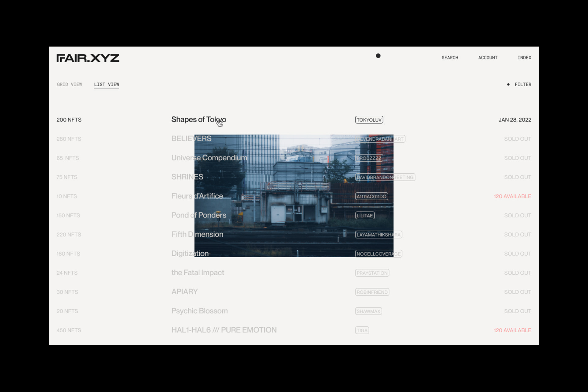Click the 200 NFTS count
The height and width of the screenshot is (392, 588).
[69, 120]
